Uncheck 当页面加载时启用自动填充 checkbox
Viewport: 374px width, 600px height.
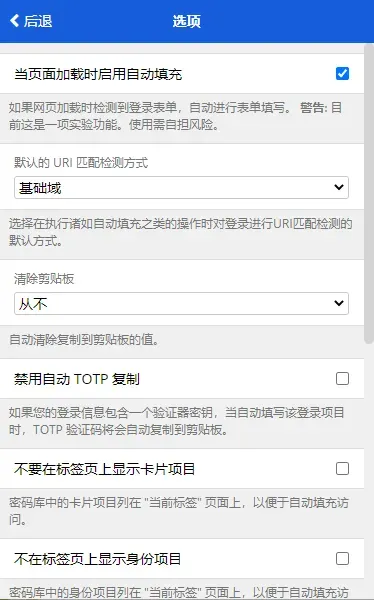point(342,73)
